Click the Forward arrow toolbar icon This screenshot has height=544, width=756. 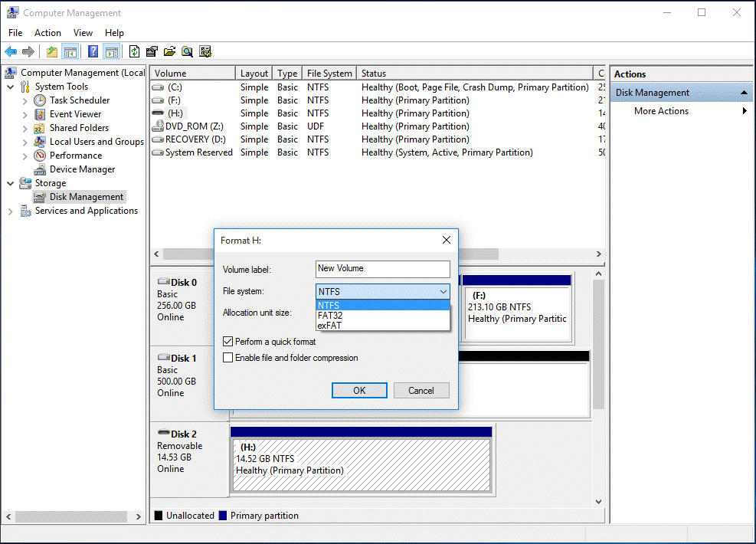28,51
